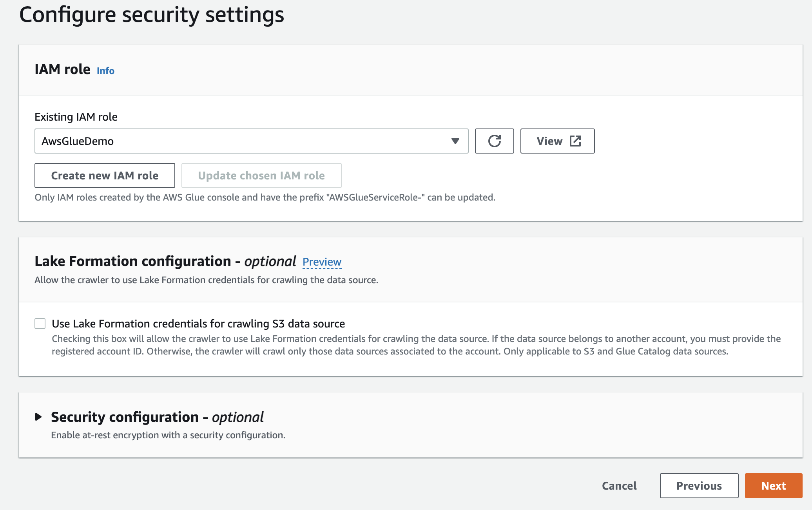Cancel the crawler configuration
Image resolution: width=812 pixels, height=510 pixels.
619,486
